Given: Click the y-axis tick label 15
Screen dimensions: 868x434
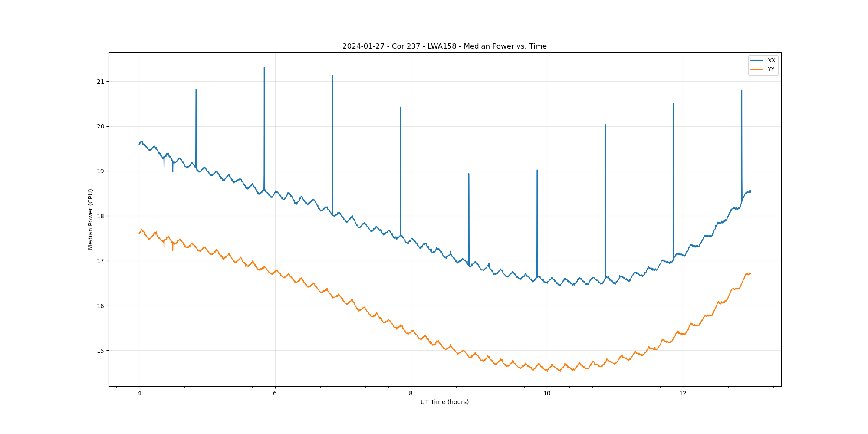Looking at the screenshot, I should [x=101, y=351].
